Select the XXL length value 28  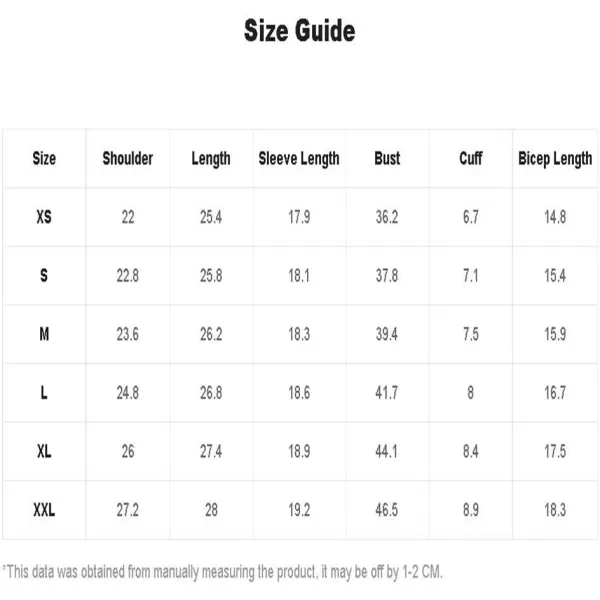211,510
